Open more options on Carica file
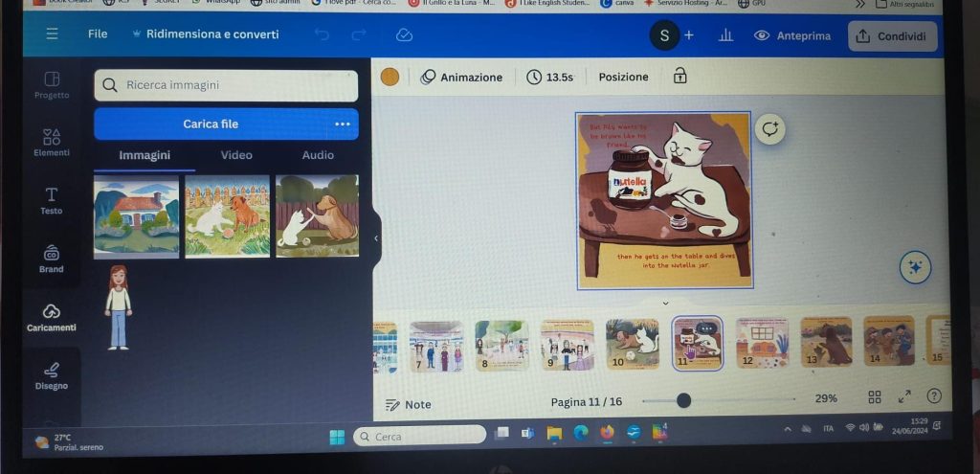This screenshot has height=474, width=980. click(x=343, y=124)
